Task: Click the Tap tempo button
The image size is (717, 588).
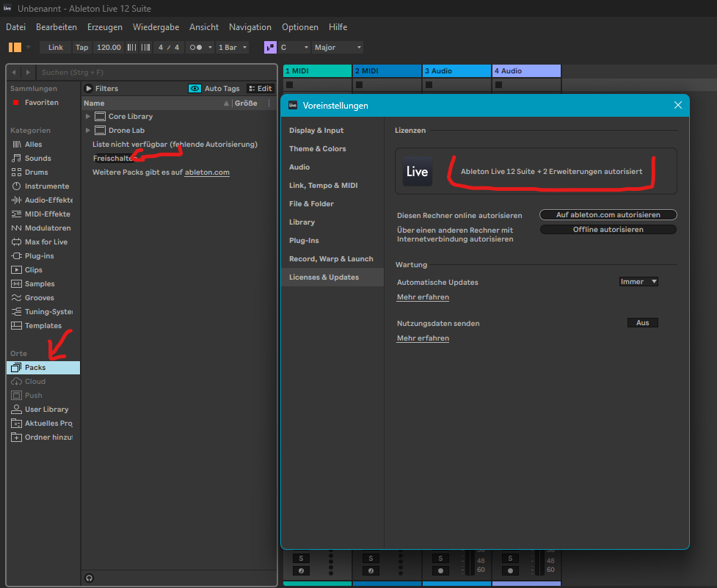Action: pos(82,48)
